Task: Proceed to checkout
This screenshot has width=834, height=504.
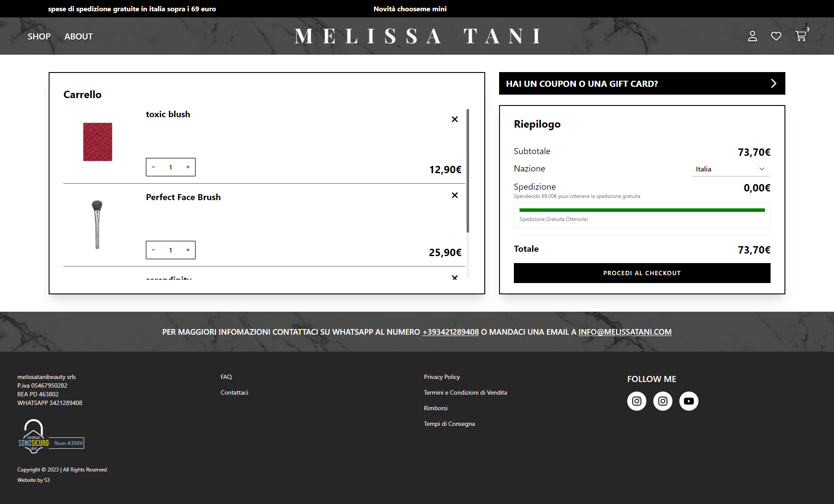Action: (x=642, y=273)
